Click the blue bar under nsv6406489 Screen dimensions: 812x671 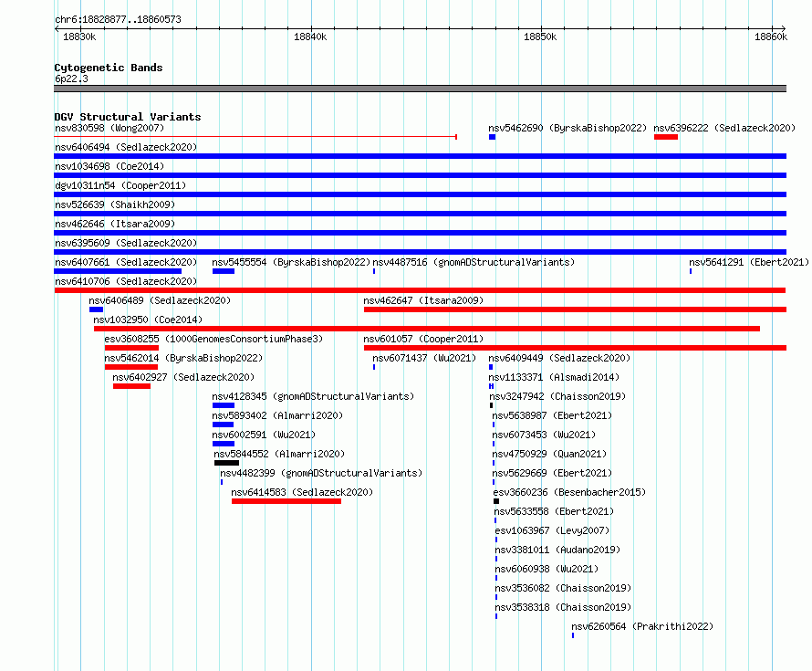(97, 309)
